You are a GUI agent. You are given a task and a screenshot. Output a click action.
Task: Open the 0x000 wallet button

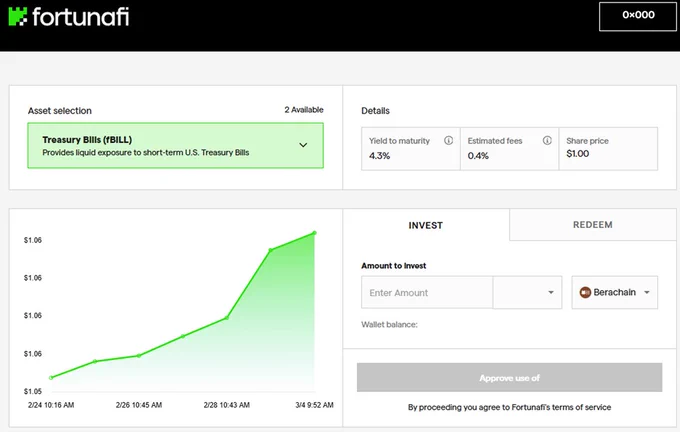pos(638,16)
